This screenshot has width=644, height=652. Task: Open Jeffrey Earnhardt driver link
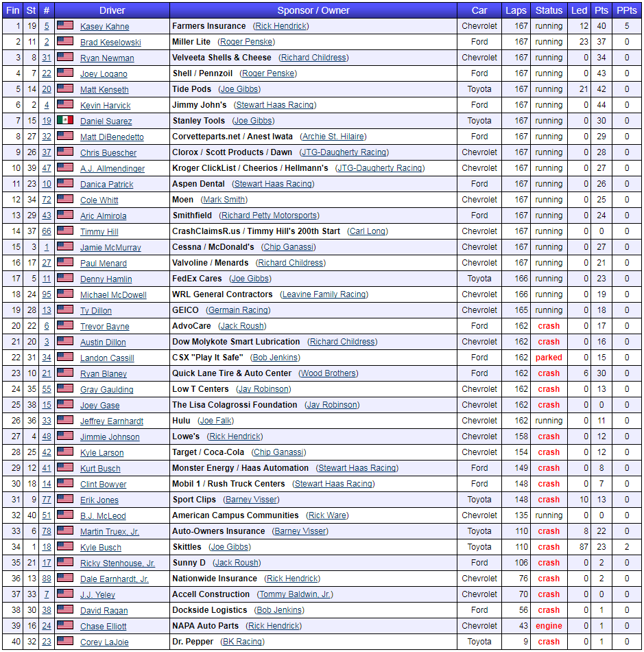pyautogui.click(x=112, y=421)
